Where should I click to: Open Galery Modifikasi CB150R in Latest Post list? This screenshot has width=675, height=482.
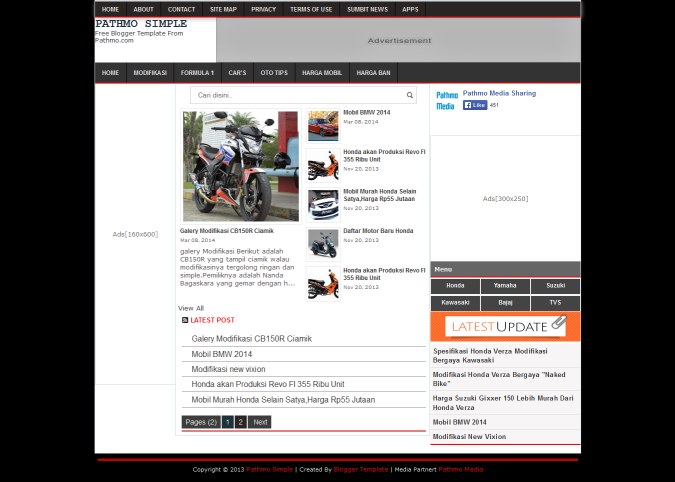pos(251,339)
